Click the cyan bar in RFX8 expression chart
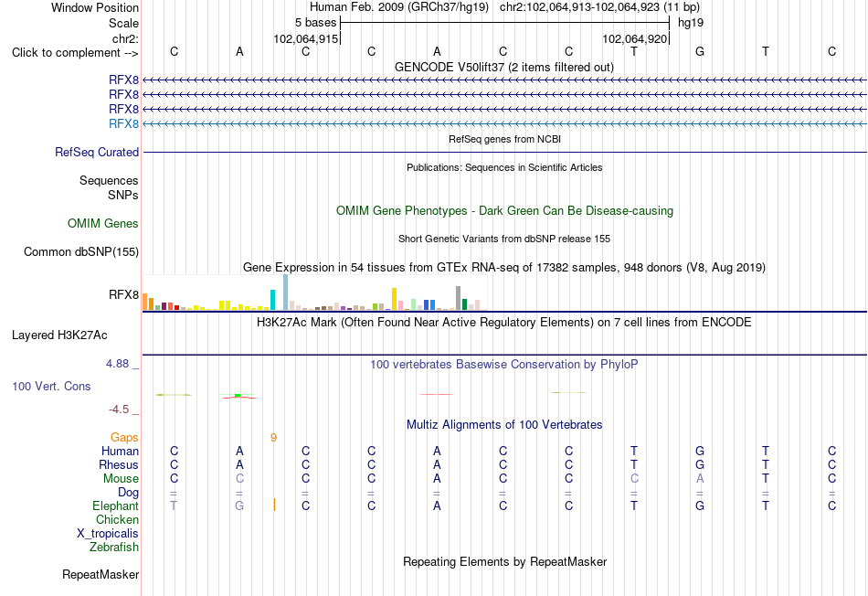 coord(272,300)
